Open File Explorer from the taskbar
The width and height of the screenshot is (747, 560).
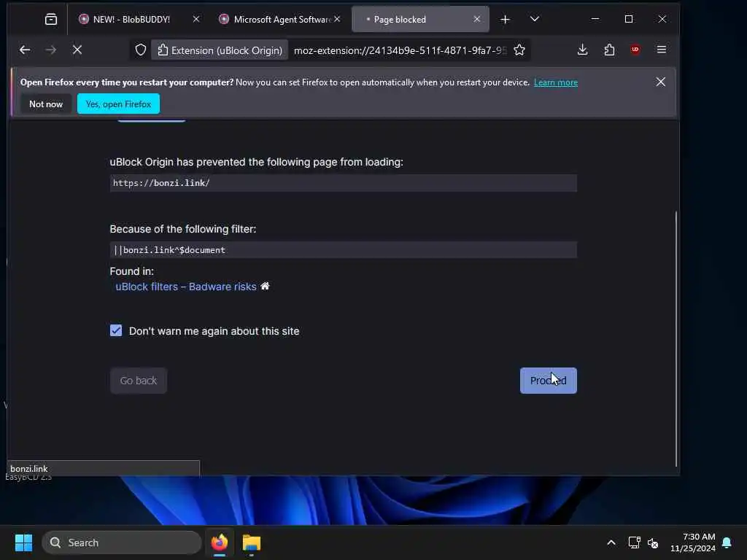[251, 542]
